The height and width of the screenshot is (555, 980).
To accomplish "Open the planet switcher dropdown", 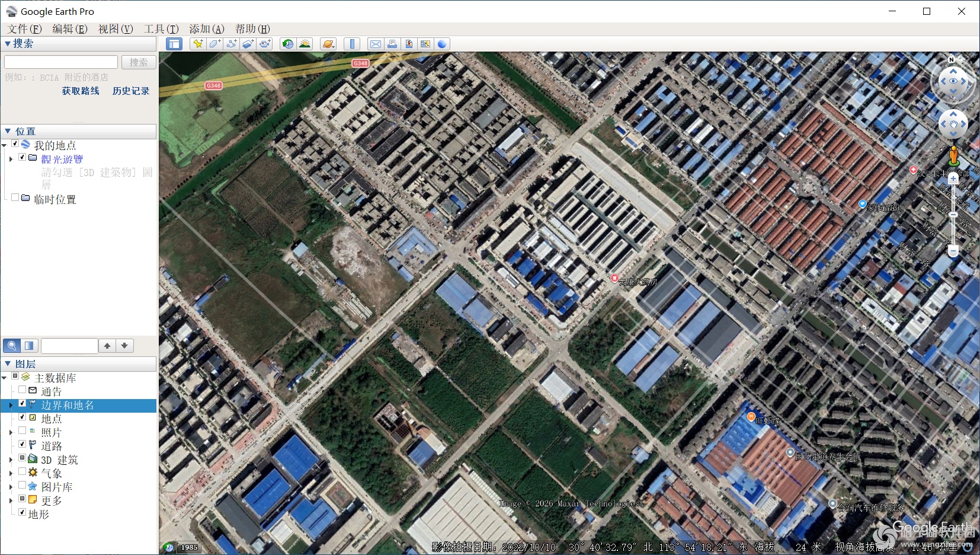I will (x=328, y=44).
